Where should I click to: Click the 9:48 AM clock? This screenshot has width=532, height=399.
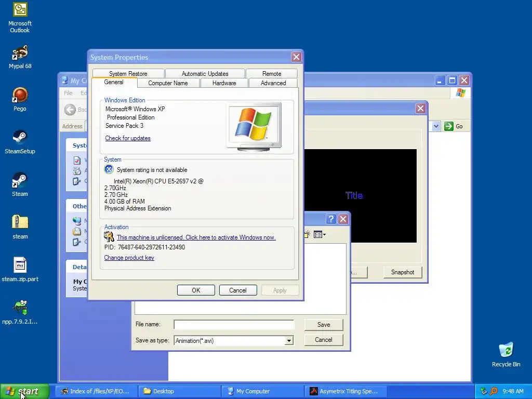(513, 391)
